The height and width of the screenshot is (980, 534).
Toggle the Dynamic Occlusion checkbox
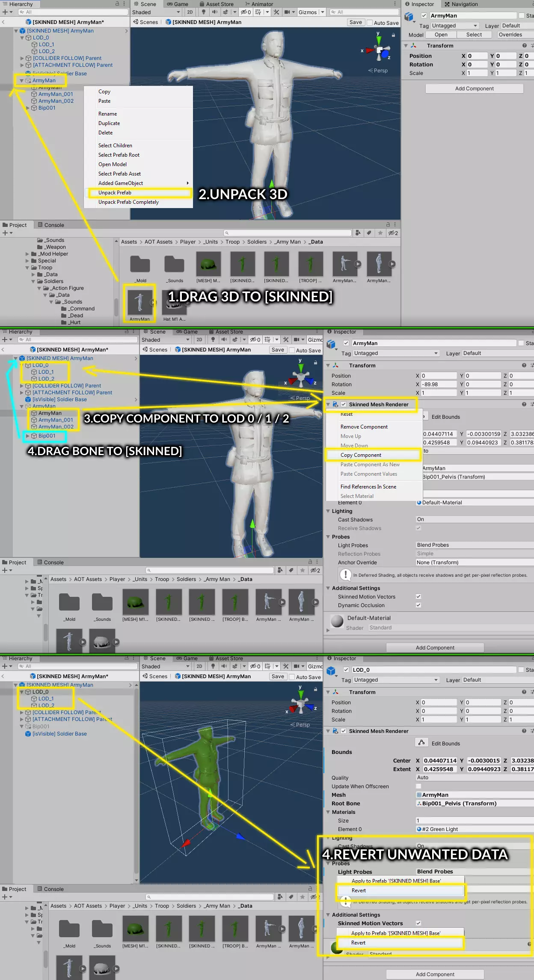[418, 605]
